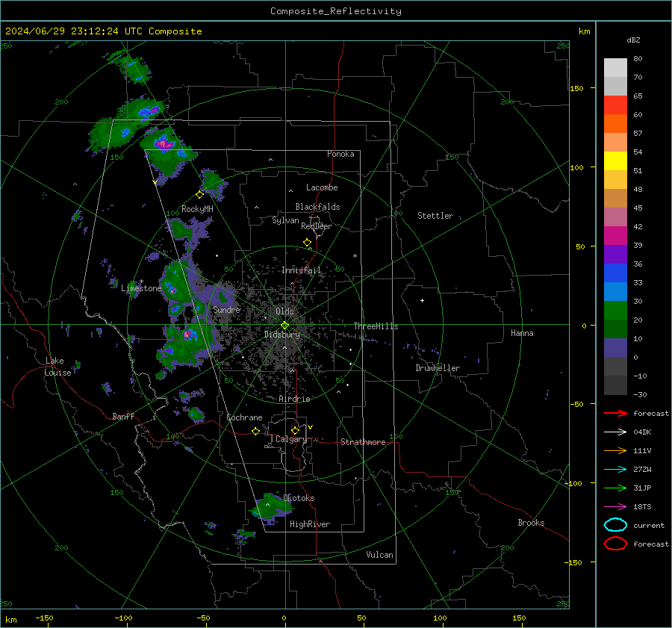Click the Airdrie label

(x=294, y=399)
